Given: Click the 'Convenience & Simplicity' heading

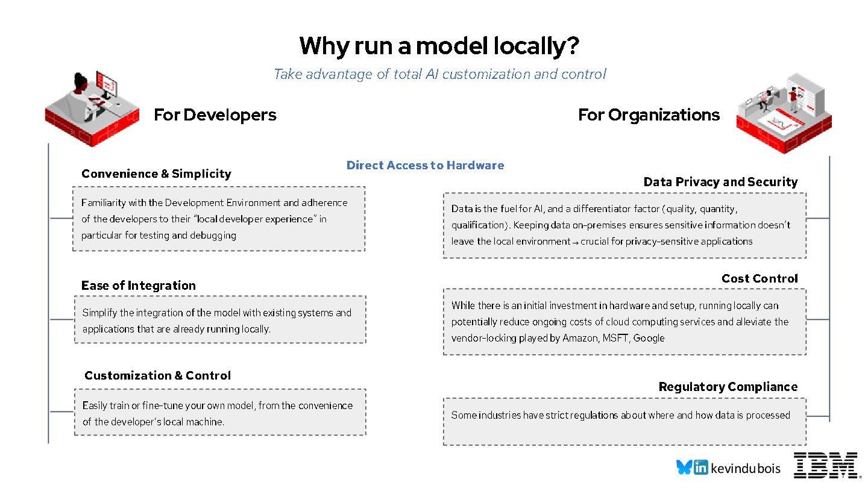Looking at the screenshot, I should 156,174.
